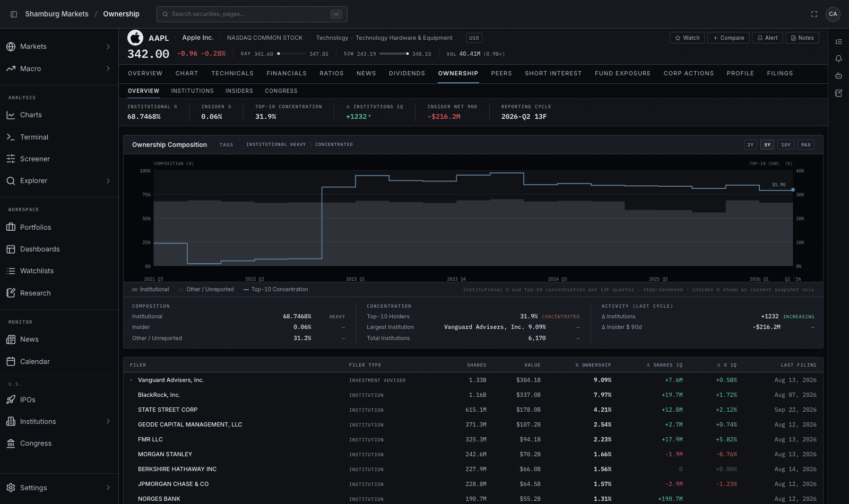
Task: Sort by % Ownership column header
Action: pos(593,366)
